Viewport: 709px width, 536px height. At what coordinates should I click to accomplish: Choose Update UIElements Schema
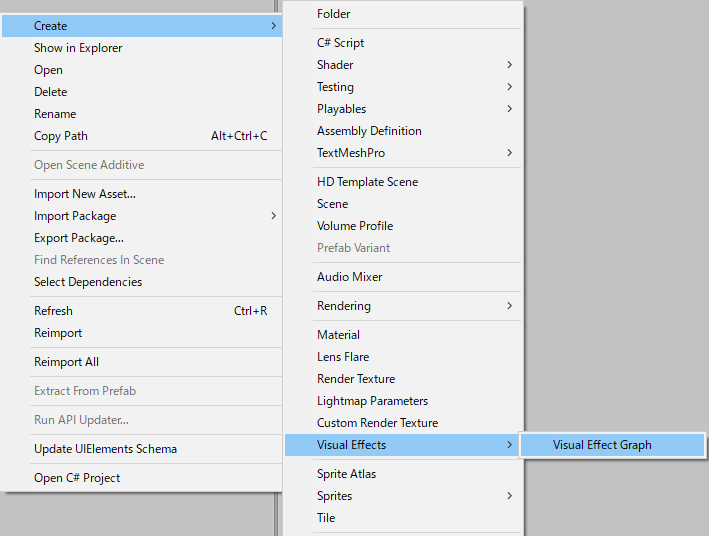pyautogui.click(x=142, y=449)
